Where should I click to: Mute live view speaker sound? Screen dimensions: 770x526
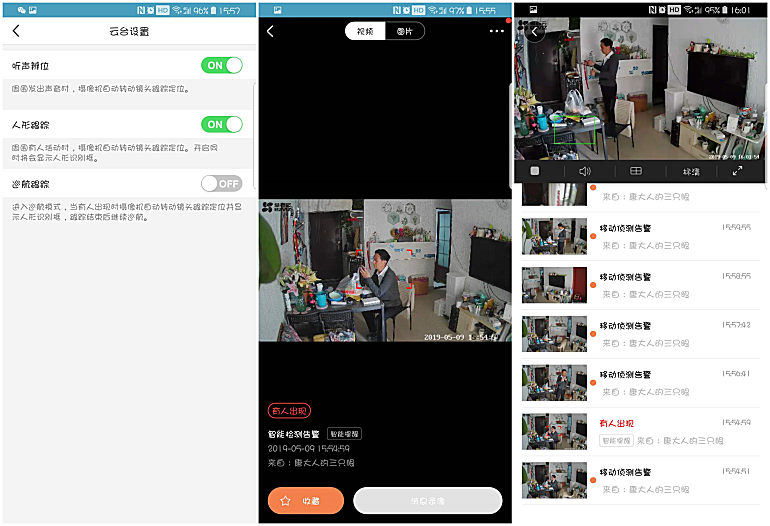pyautogui.click(x=584, y=171)
